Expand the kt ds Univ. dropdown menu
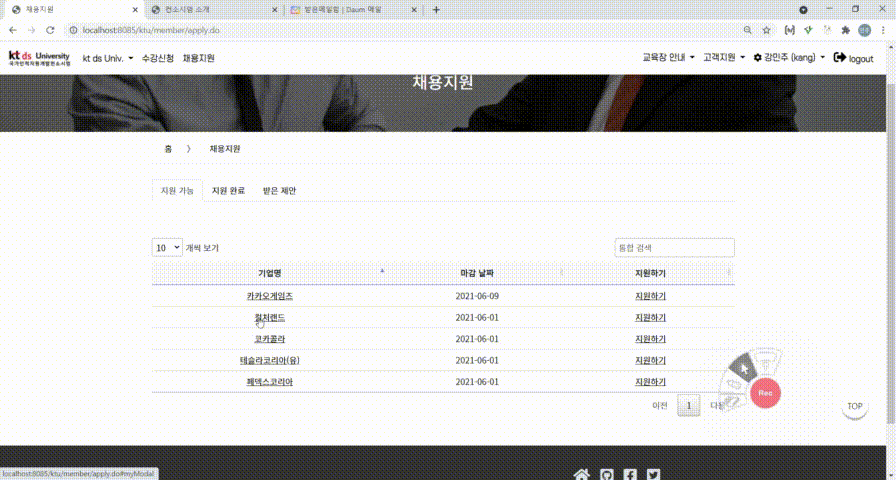 tap(107, 58)
